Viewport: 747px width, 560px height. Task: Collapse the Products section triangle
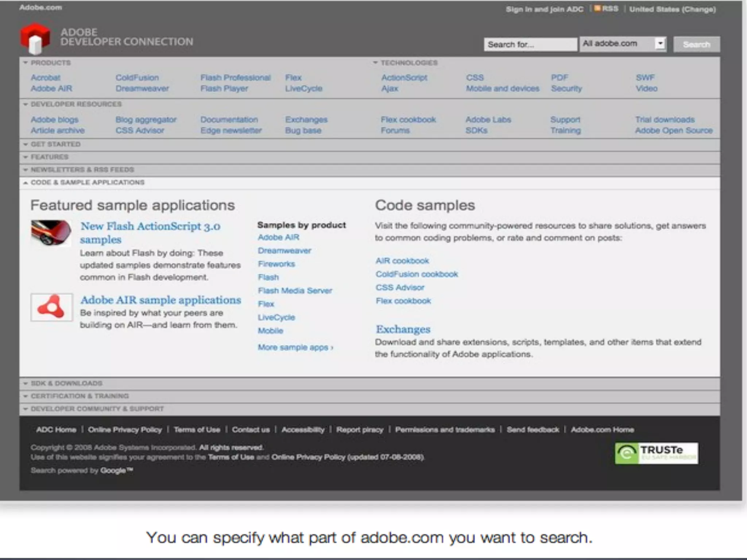[x=26, y=63]
